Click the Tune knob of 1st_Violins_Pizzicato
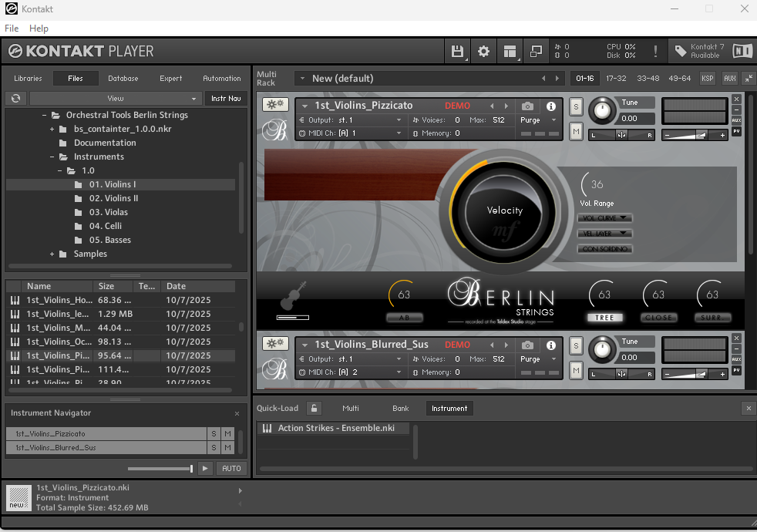The width and height of the screenshot is (757, 532). (603, 111)
